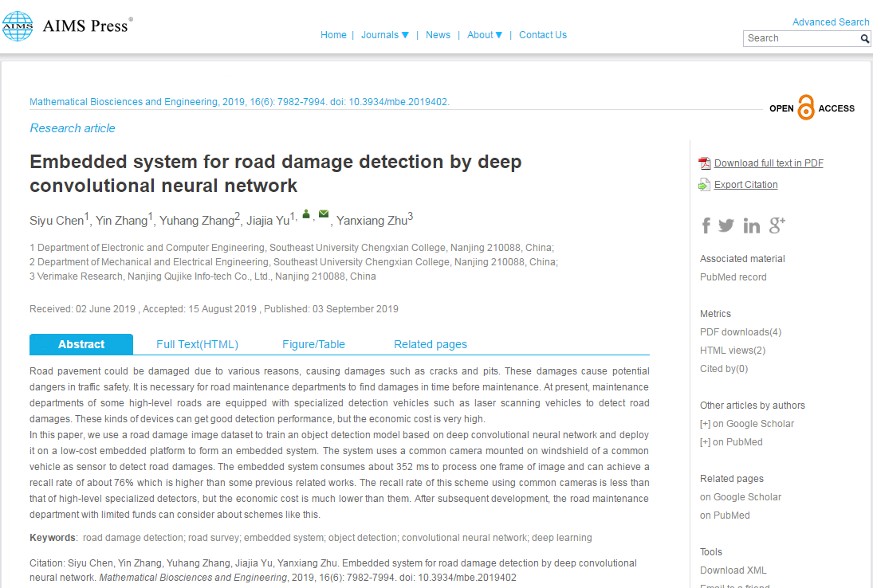Viewport: 873px width, 588px height.
Task: Click the Open Access logo
Action: coord(812,108)
